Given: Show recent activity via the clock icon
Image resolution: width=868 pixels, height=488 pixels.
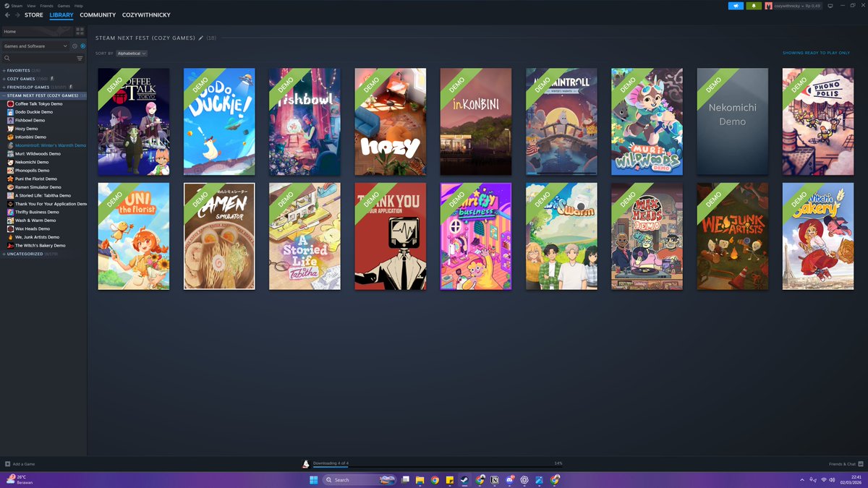Looking at the screenshot, I should click(75, 46).
